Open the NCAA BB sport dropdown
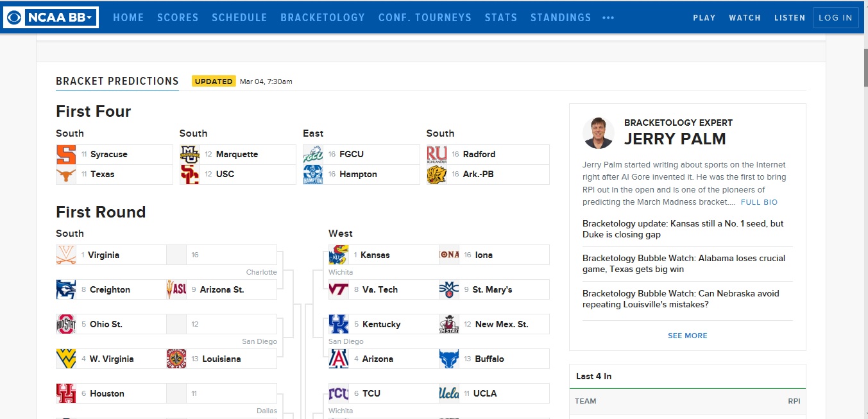Image resolution: width=868 pixels, height=419 pixels. [62, 17]
